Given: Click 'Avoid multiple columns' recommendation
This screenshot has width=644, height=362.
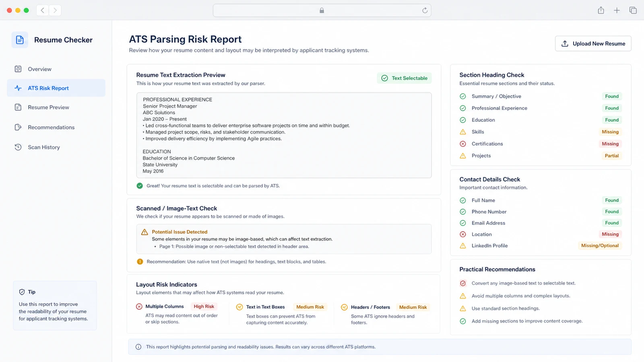Looking at the screenshot, I should click(521, 296).
